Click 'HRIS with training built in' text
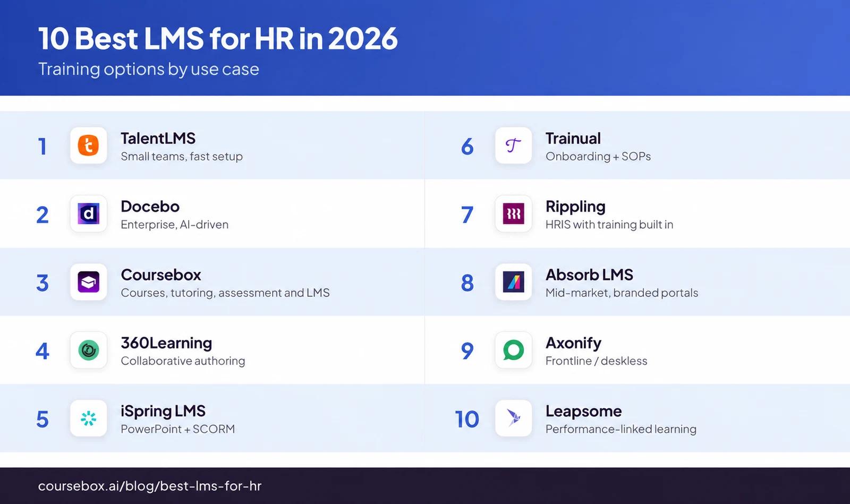Image resolution: width=850 pixels, height=504 pixels. 609,225
